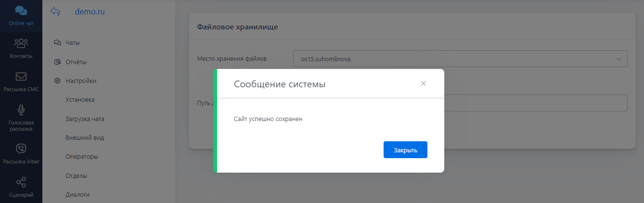Viewport: 644px width, 203px height.
Task: Go to Загрузка чата menu item
Action: coord(85,119)
